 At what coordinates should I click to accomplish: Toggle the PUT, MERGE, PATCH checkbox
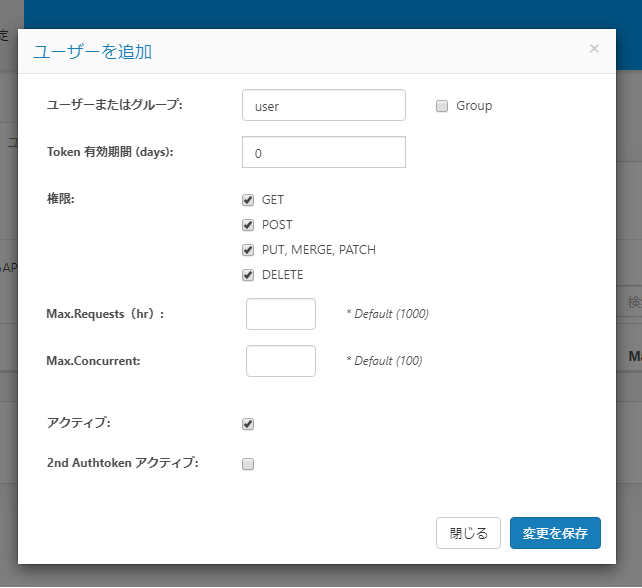[x=248, y=250]
